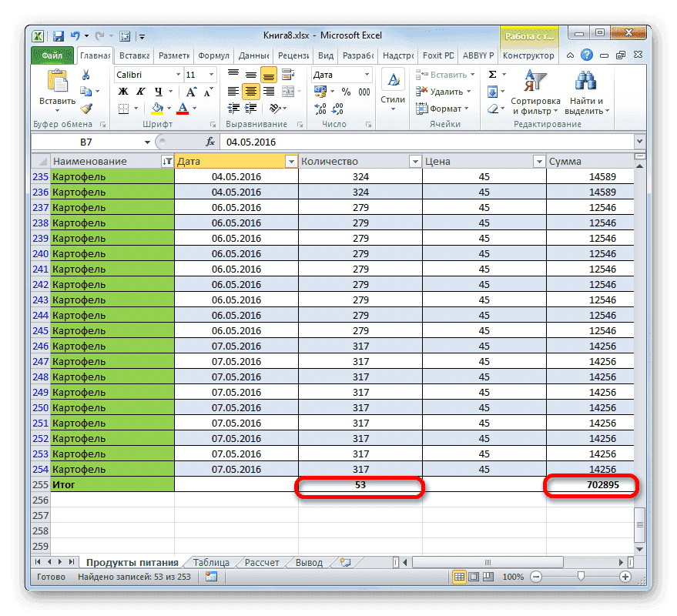Open the Количество column filter dropdown

point(415,161)
